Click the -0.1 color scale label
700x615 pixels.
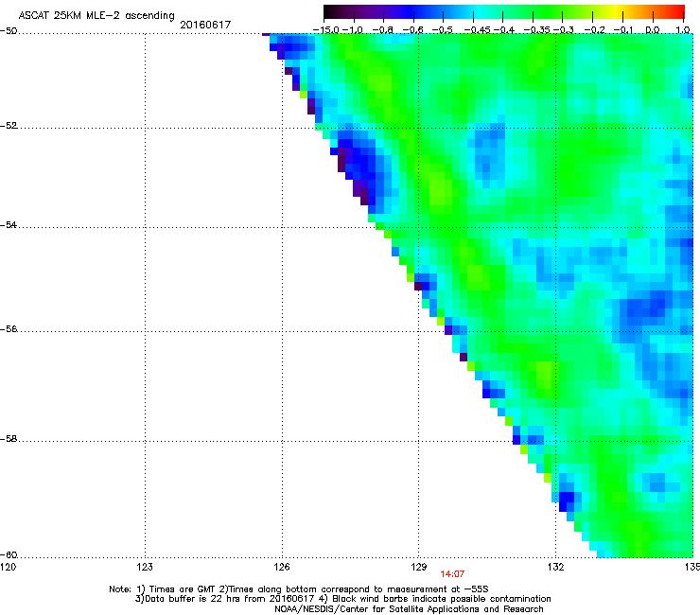click(x=623, y=30)
